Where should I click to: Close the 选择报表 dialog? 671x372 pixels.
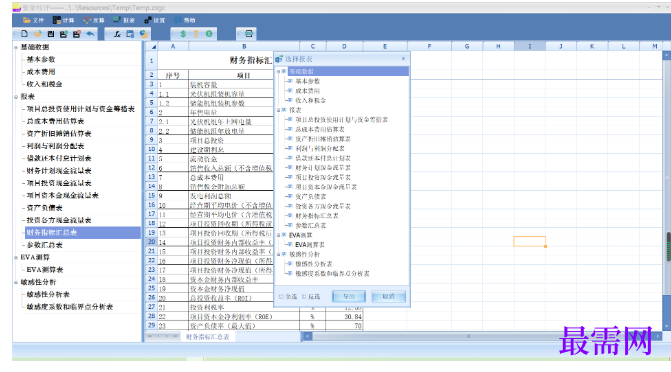point(403,59)
